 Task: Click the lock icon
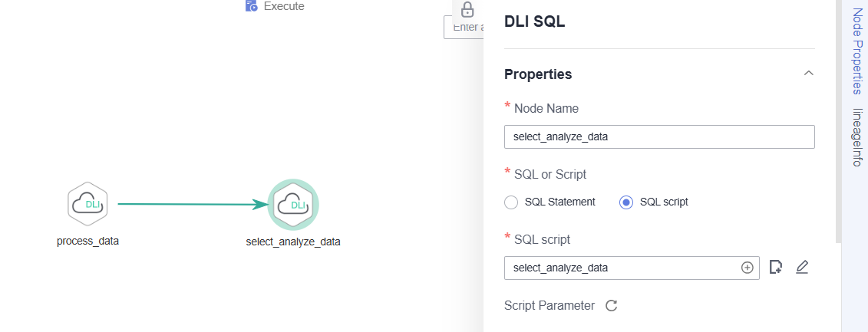(467, 9)
